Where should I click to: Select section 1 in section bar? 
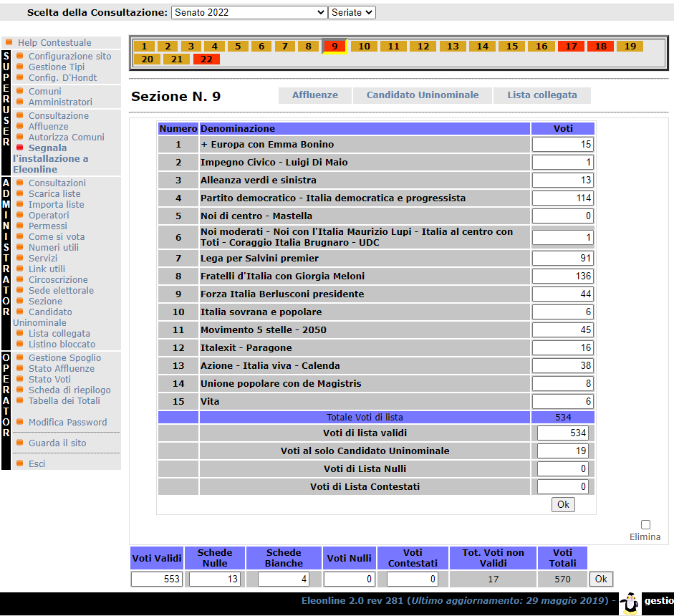145,46
